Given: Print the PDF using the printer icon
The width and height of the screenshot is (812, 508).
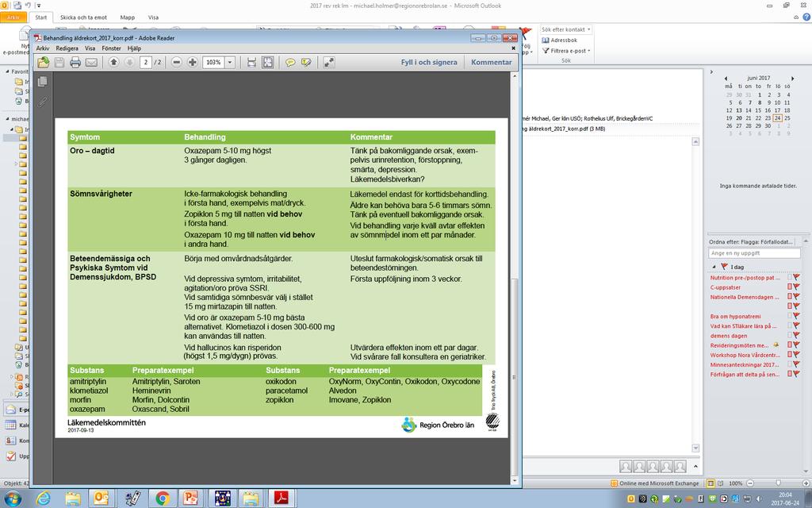Looking at the screenshot, I should pos(75,62).
